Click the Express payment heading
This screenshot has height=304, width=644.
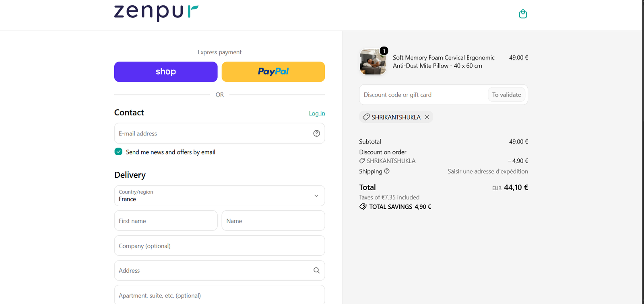[x=219, y=52]
